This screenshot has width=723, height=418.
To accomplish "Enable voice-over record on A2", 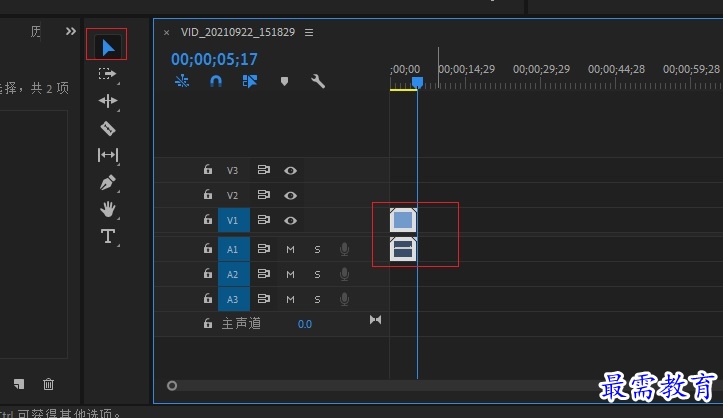I will [344, 274].
